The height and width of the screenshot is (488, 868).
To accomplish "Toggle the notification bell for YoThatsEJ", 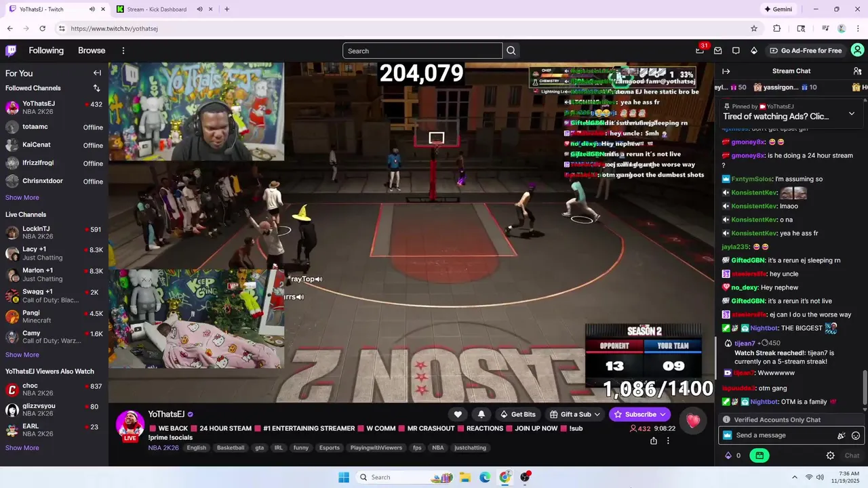I will (481, 414).
